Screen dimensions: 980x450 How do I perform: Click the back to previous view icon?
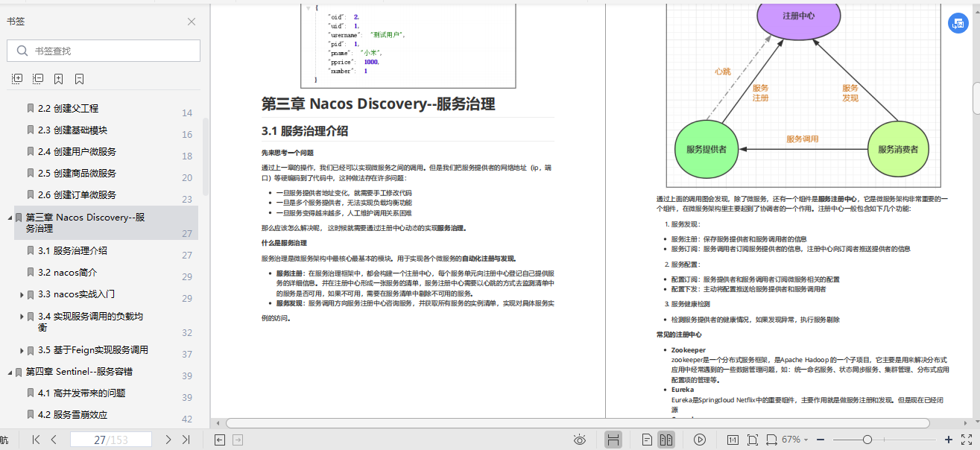[x=220, y=440]
